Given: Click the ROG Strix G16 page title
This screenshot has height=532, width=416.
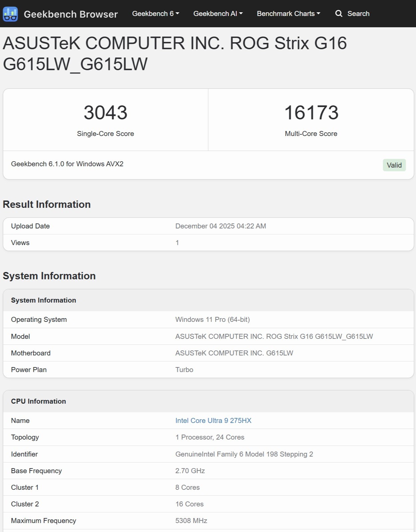Looking at the screenshot, I should (x=175, y=54).
